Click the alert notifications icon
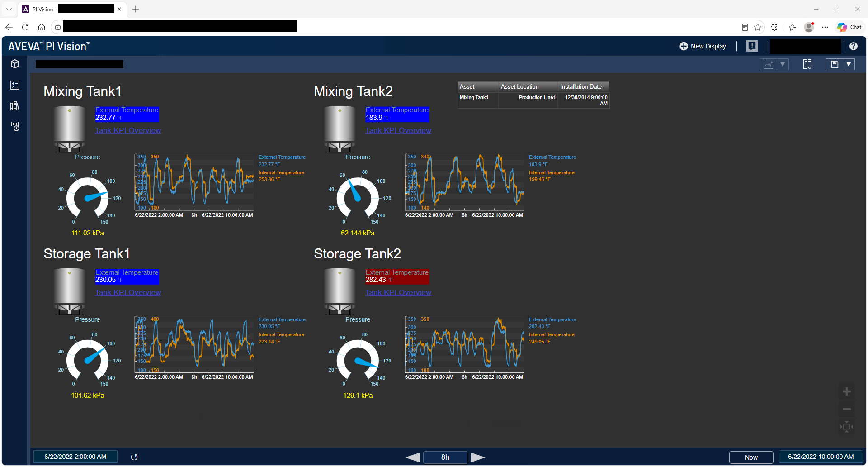 [x=752, y=46]
